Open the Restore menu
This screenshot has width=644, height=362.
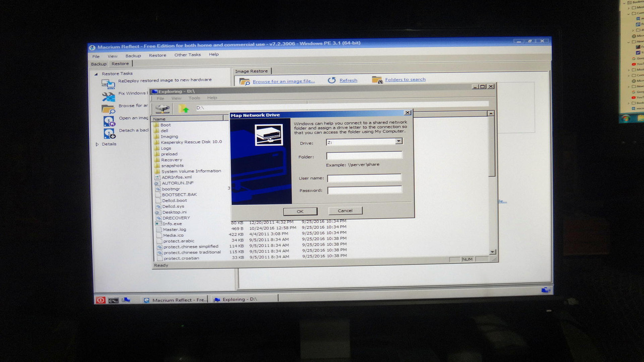(x=157, y=55)
